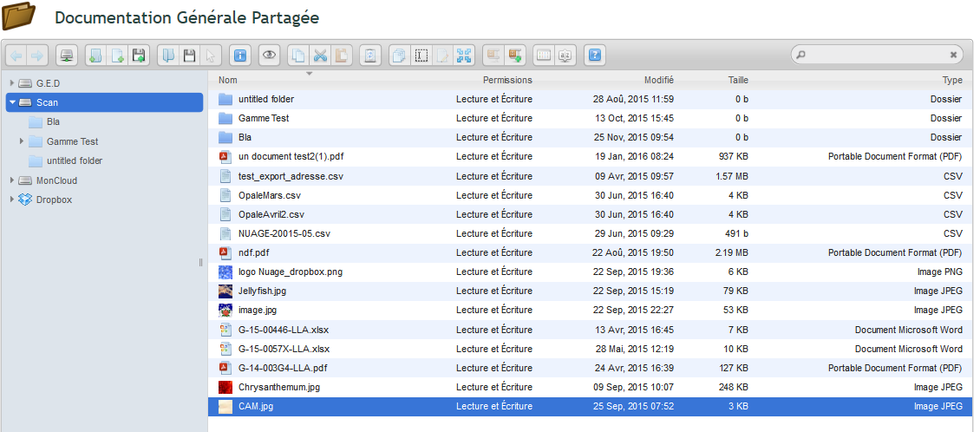
Task: Click the download floppy disk icon
Action: [189, 56]
